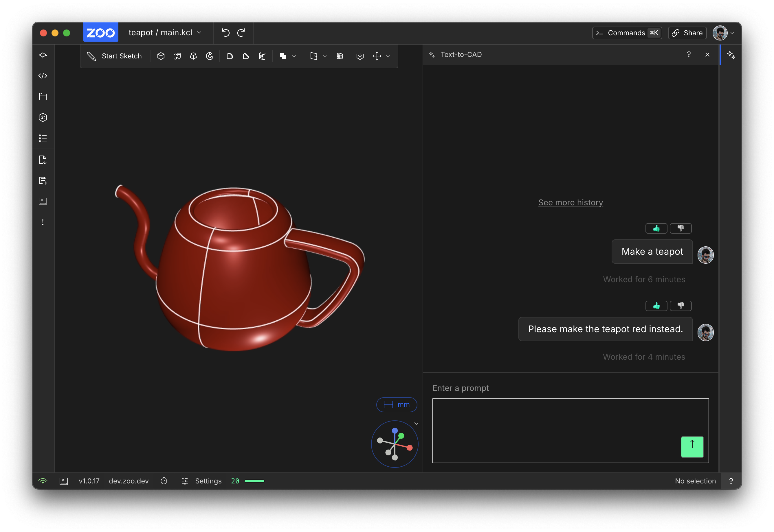Click the green progress bar in status bar
This screenshot has width=774, height=532.
tap(254, 481)
